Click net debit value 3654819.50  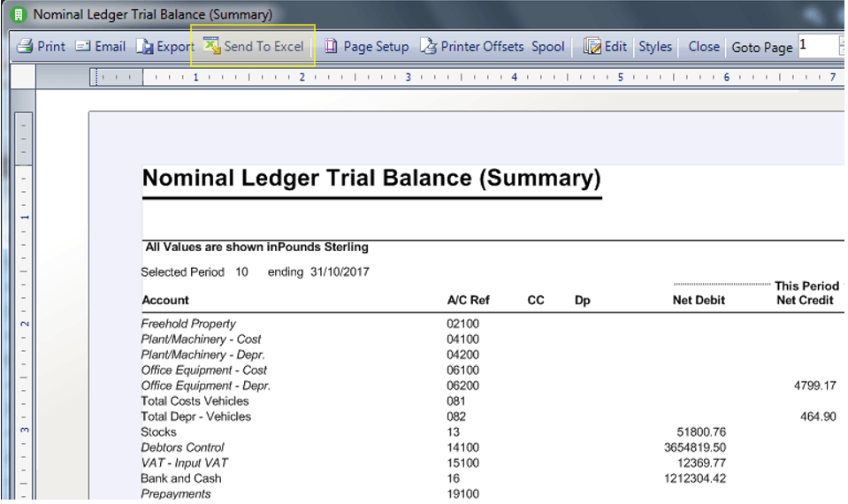click(695, 447)
